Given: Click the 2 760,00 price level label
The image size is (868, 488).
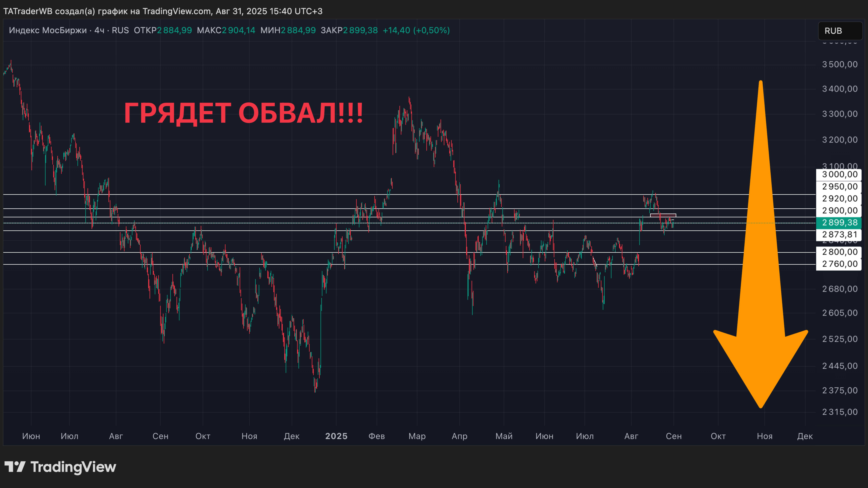Looking at the screenshot, I should click(x=839, y=264).
